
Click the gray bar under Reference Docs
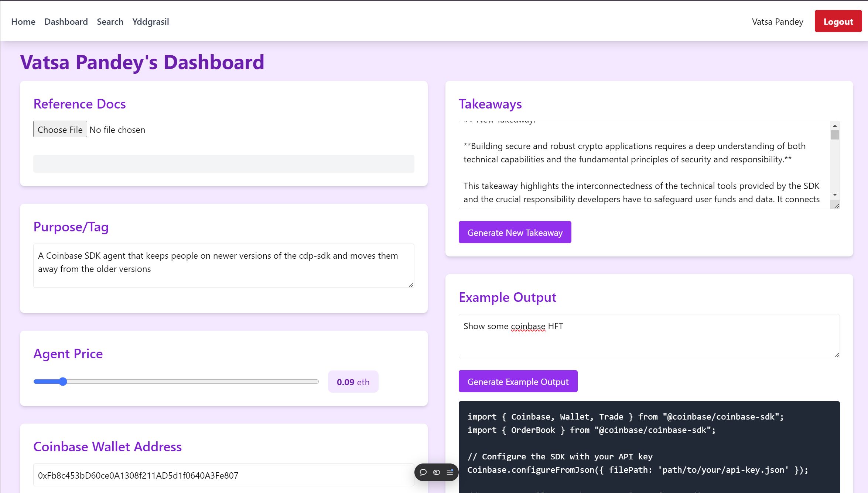224,164
